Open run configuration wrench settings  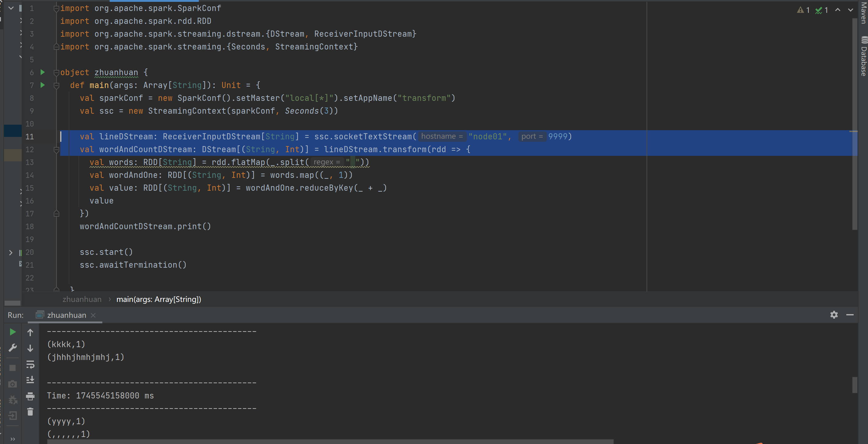[13, 347]
